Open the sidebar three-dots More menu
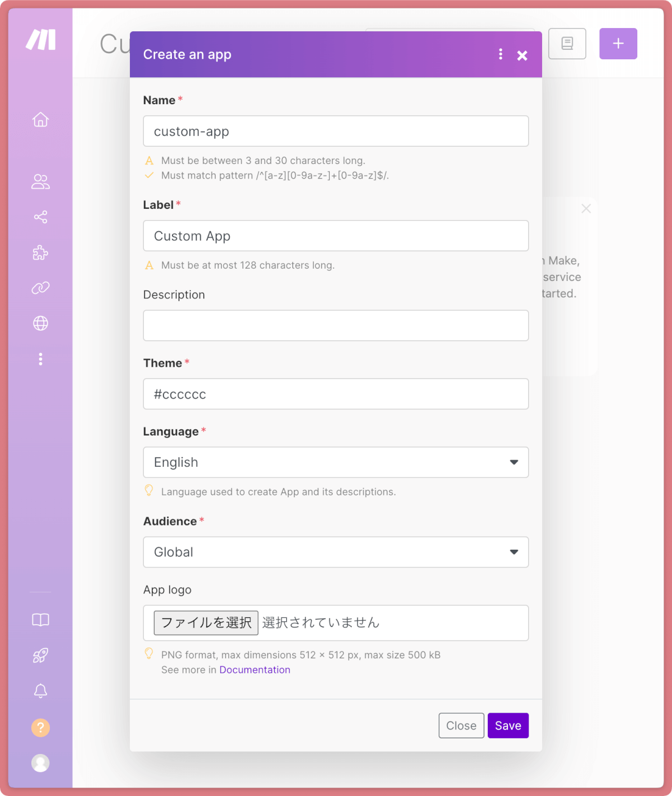This screenshot has width=672, height=796. point(40,359)
